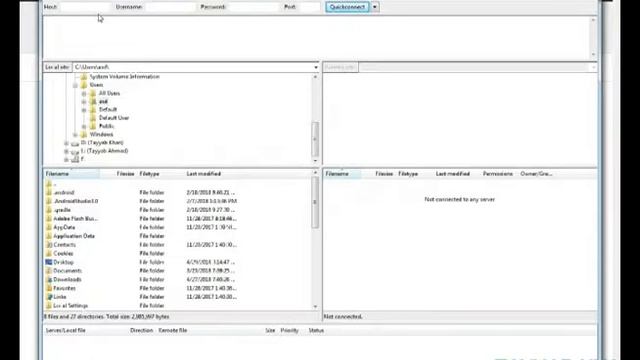Select the asif folder icon in tree
The height and width of the screenshot is (360, 640).
pyautogui.click(x=93, y=102)
